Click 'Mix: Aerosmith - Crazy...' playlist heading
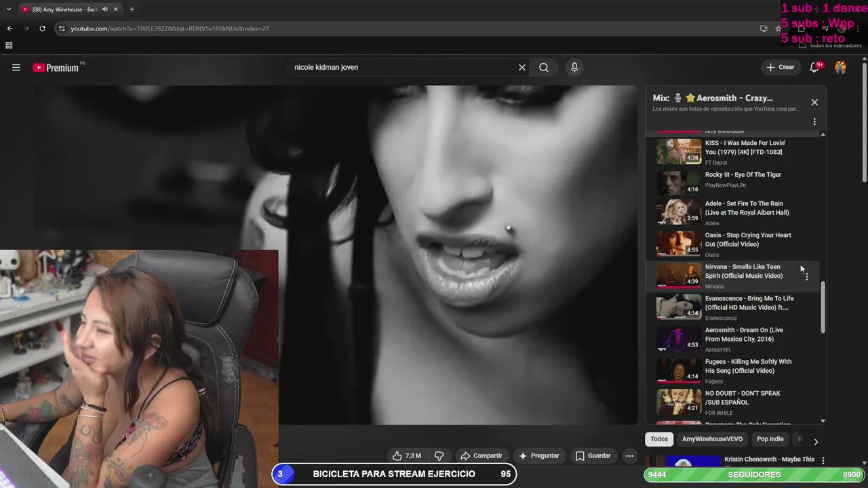This screenshot has height=488, width=868. pos(713,98)
